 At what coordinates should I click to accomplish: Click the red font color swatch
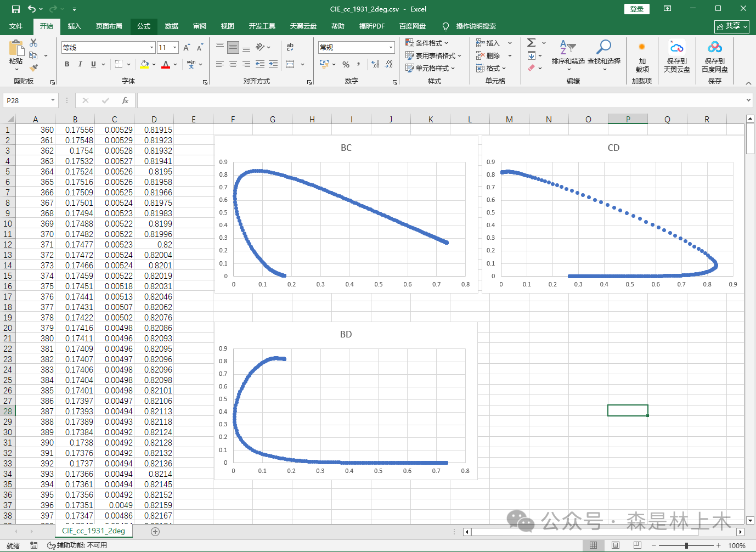[166, 64]
